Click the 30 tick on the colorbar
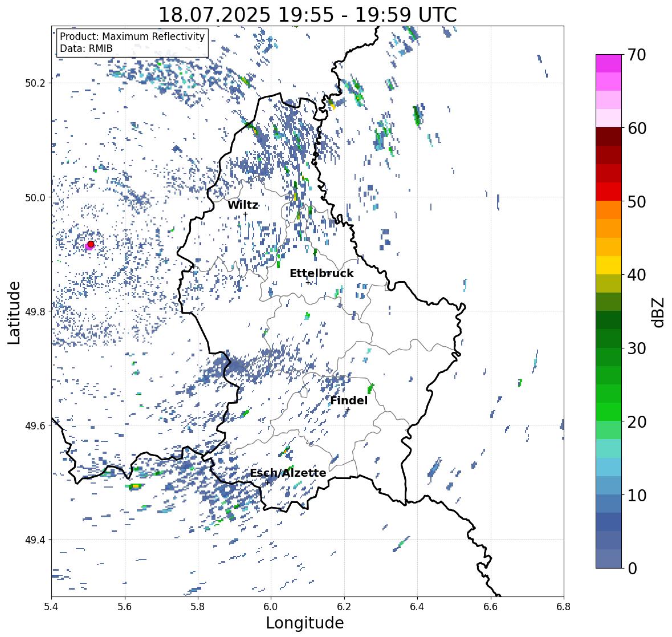The height and width of the screenshot is (637, 672). coord(637,348)
